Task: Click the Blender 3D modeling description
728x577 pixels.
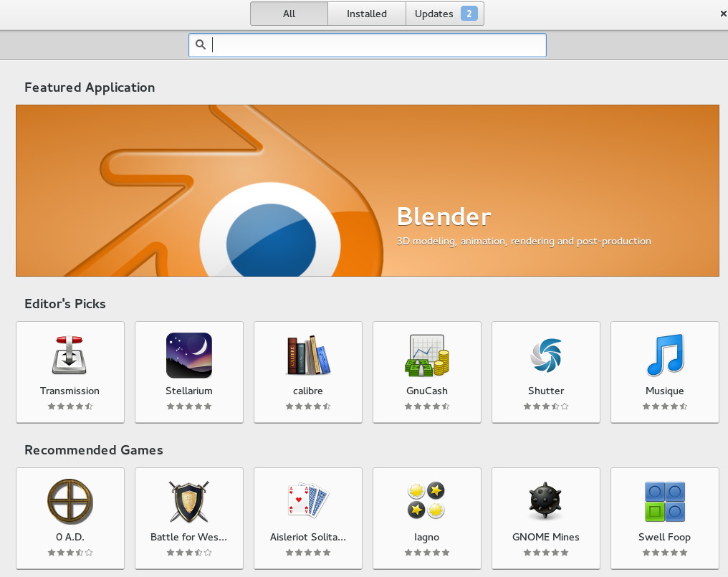Action: (524, 241)
